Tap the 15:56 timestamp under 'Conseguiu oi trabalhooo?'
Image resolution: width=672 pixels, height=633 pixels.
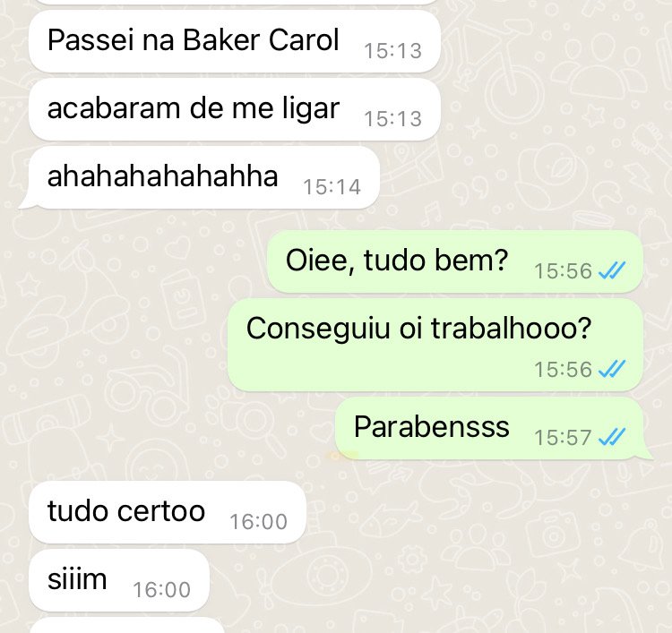tap(563, 369)
